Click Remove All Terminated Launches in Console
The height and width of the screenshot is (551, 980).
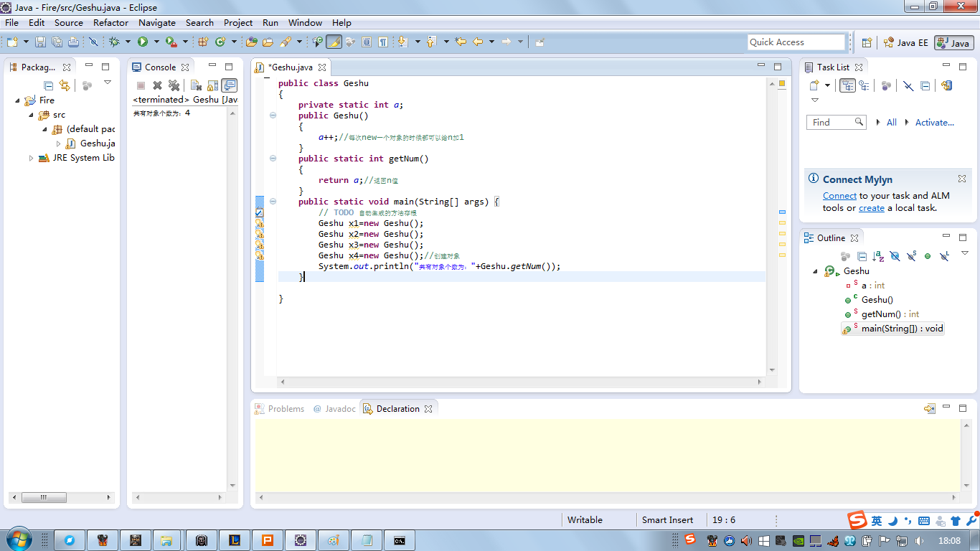coord(174,85)
